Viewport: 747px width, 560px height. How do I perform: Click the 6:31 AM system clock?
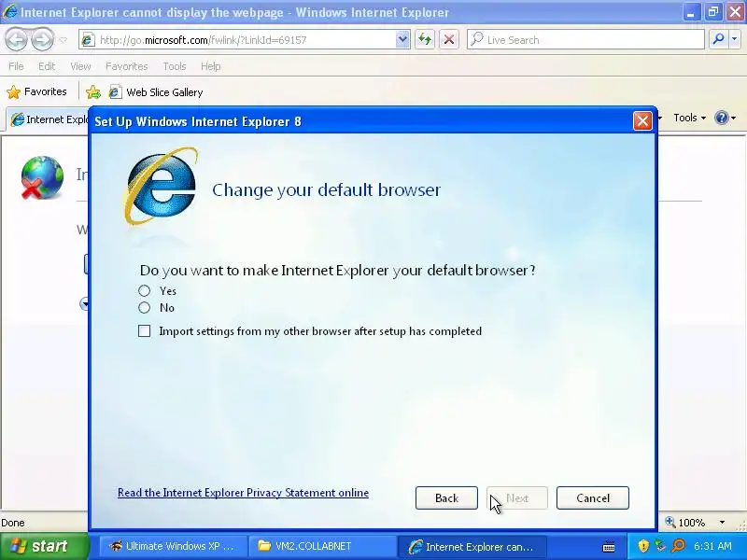[x=713, y=546]
